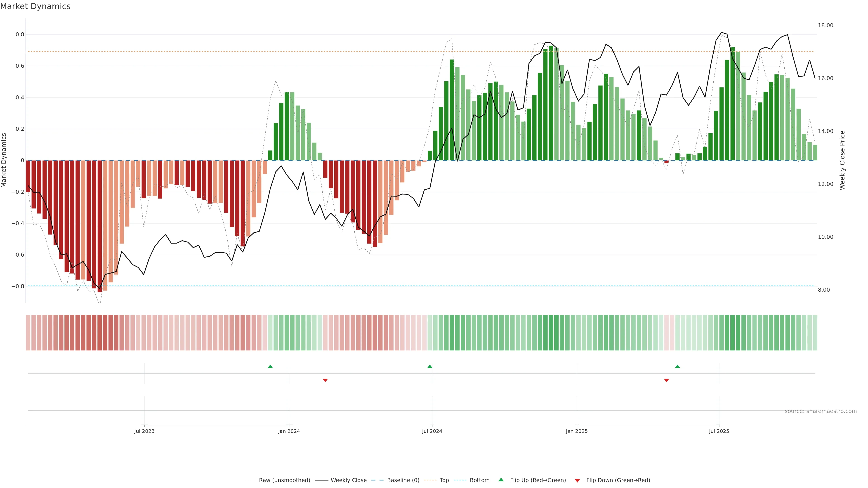
Task: Click the red flip-down marker in 2025
Action: coord(666,380)
